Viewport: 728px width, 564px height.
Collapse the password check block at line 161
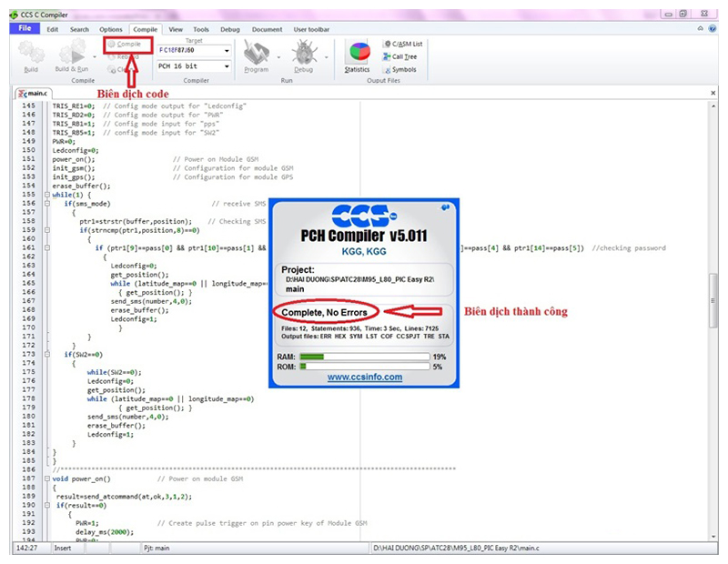click(47, 247)
